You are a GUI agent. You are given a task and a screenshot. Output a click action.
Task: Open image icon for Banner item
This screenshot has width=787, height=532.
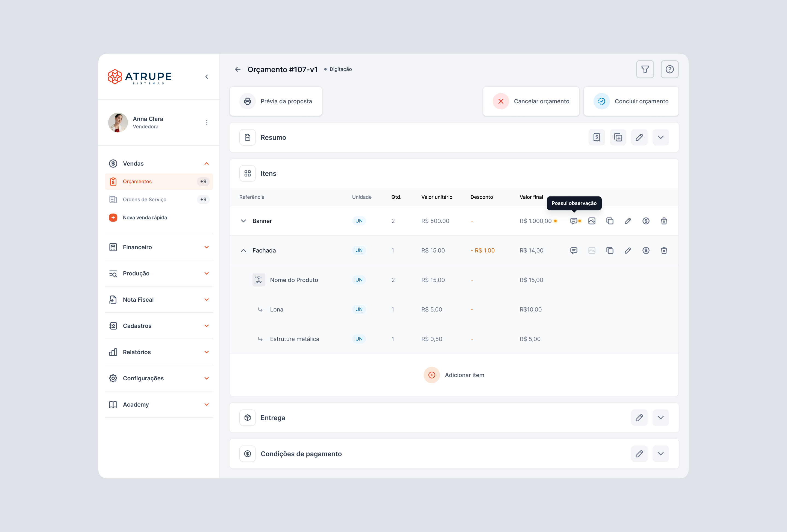tap(592, 221)
